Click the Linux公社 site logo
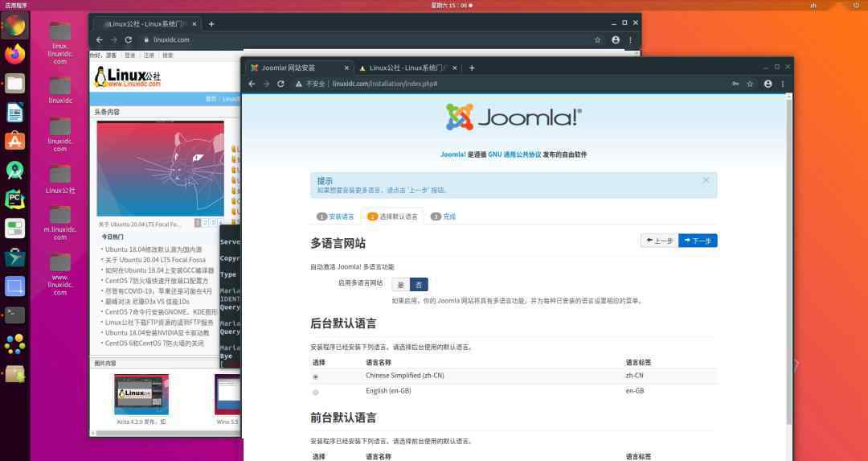Screen dimensions: 868x461 tap(127, 77)
